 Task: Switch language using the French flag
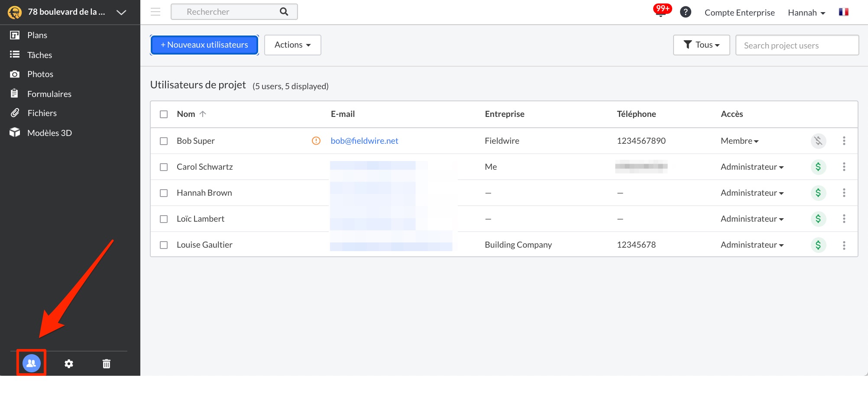pos(843,12)
